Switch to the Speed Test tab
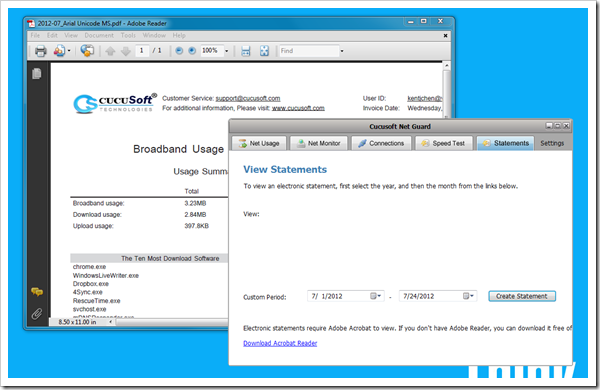The width and height of the screenshot is (600, 390). point(444,144)
